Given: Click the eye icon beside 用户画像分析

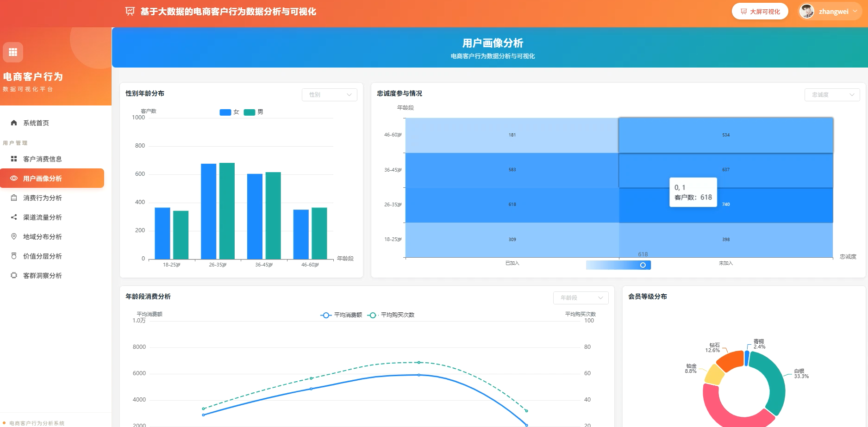Looking at the screenshot, I should click(14, 178).
